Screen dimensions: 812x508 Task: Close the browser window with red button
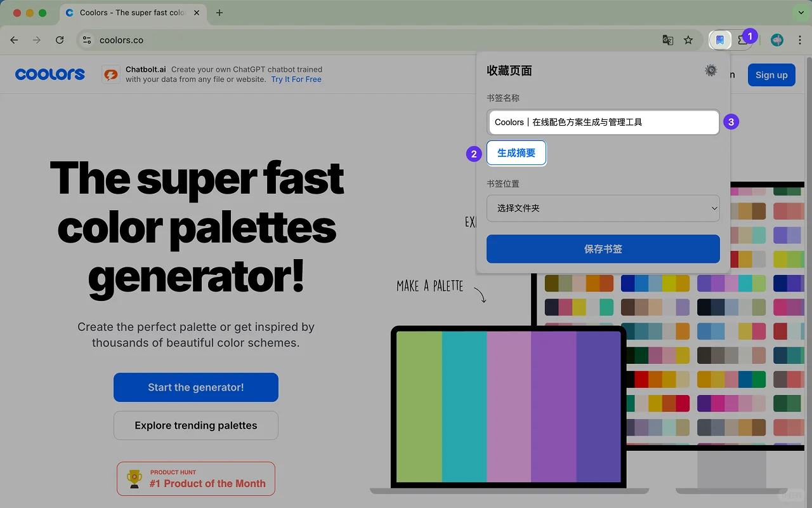pos(17,13)
